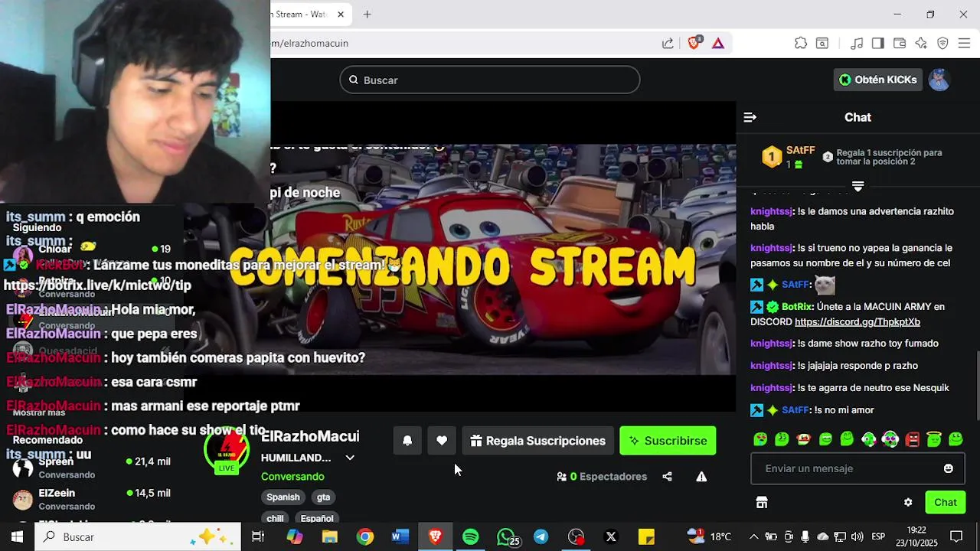Close the Stream browser tab
Screen dimensions: 980x551
[341, 15]
